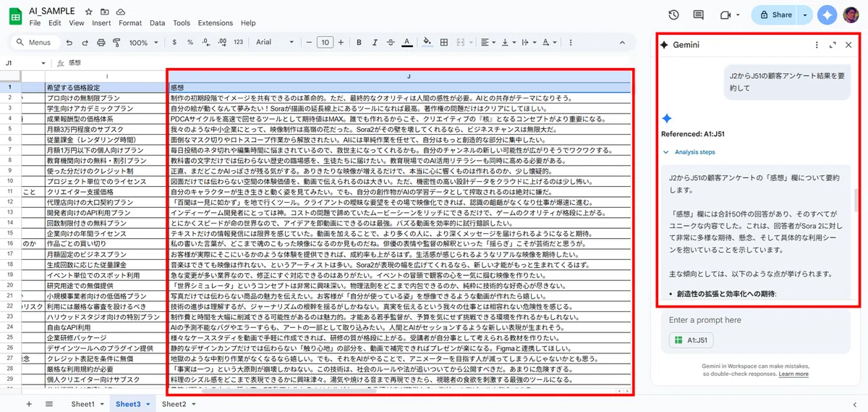Decrease font size with minus button
The image size is (868, 412).
point(308,42)
